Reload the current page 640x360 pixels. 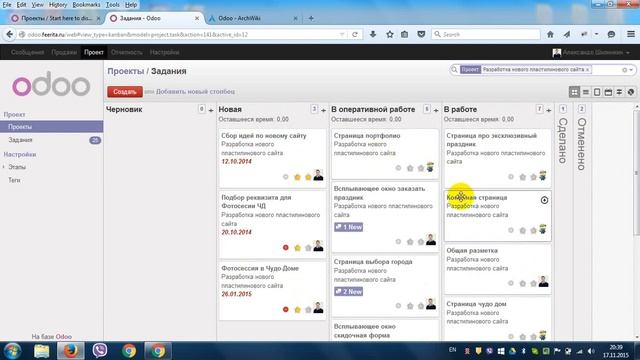click(355, 34)
